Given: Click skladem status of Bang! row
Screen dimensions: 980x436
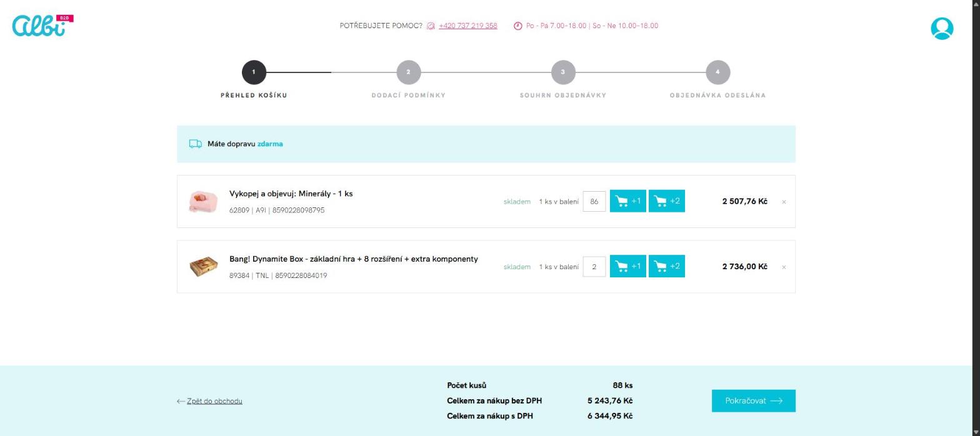Looking at the screenshot, I should point(517,267).
